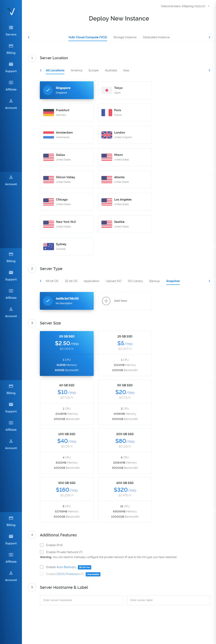The image size is (216, 644).
Task: Toggle Enable Private Network checkbox
Action: 42,552
